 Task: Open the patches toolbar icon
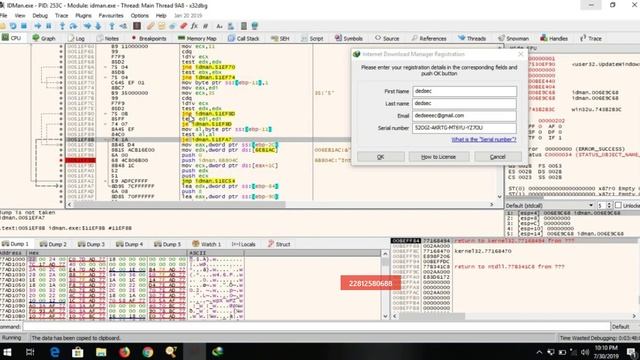click(x=150, y=26)
